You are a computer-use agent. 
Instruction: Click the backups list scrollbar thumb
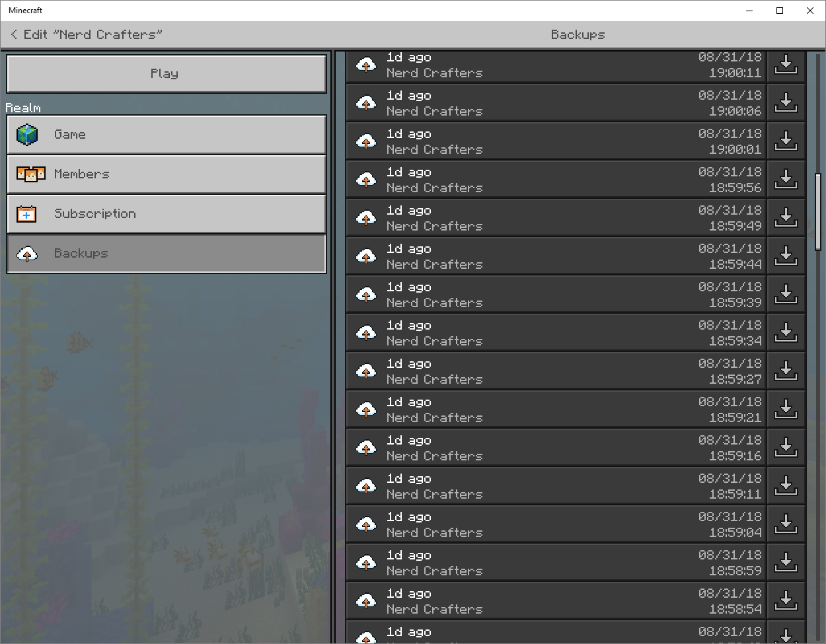click(x=818, y=211)
